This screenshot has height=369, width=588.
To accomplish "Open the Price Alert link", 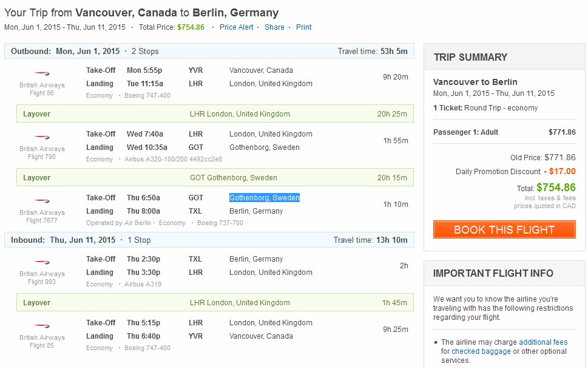I will coord(237,27).
